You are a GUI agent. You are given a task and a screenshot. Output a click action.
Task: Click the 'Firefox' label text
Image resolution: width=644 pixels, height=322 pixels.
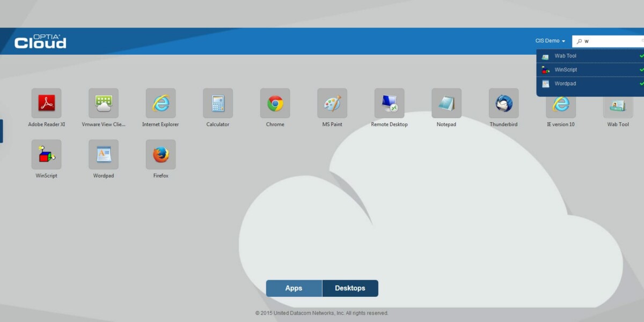pyautogui.click(x=161, y=176)
